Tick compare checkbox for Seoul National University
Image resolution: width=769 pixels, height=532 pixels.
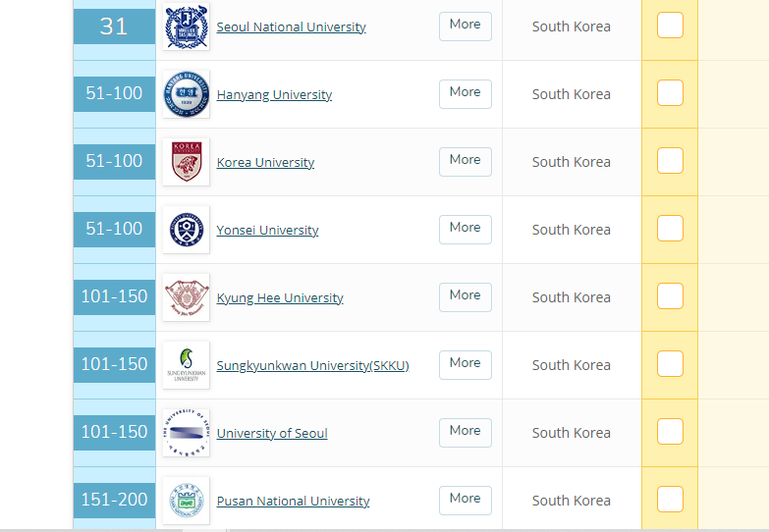coord(670,25)
